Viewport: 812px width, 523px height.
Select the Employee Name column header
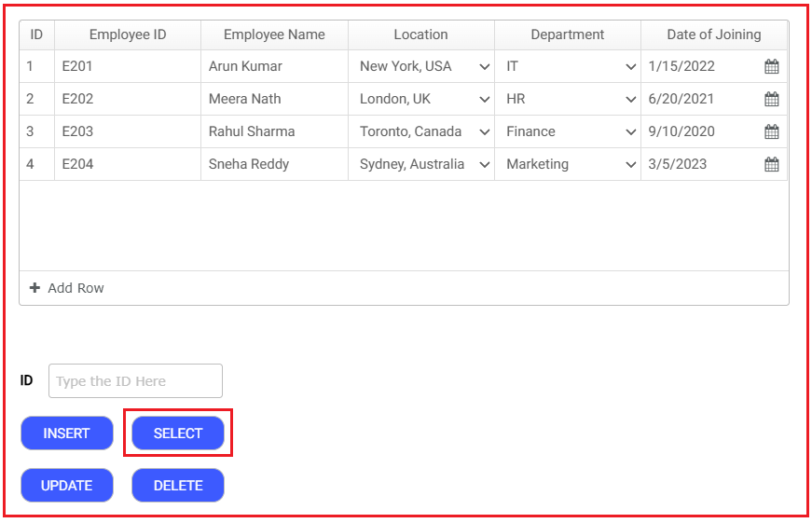[x=274, y=34]
